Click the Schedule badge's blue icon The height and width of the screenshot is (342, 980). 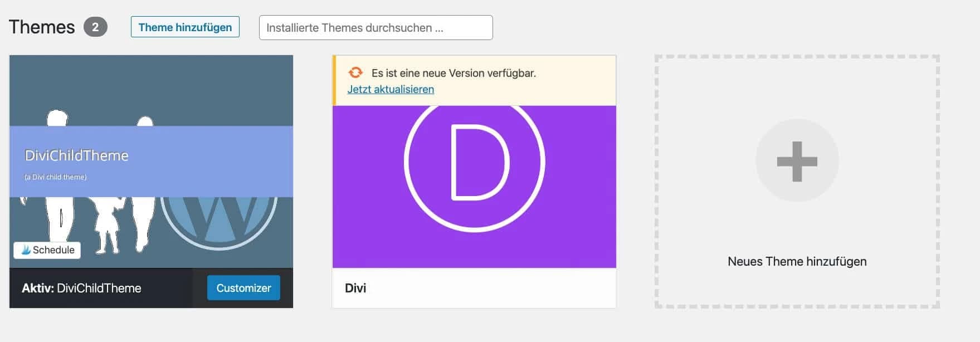point(26,250)
